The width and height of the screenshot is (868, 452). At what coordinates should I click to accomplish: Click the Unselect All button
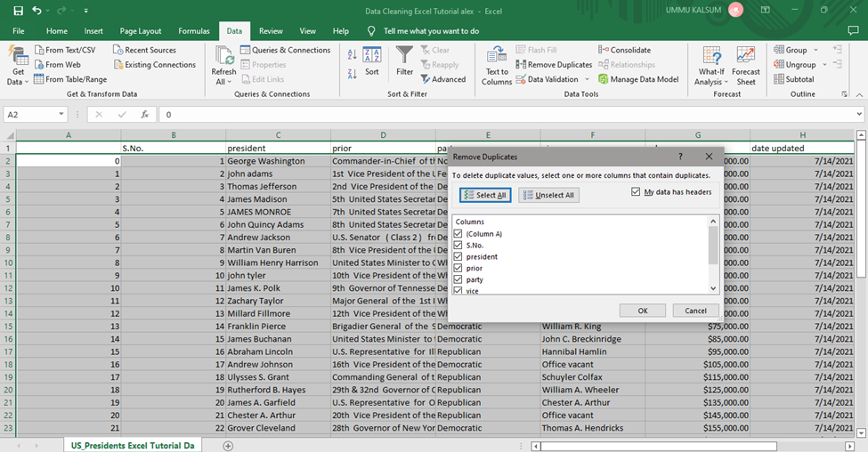tap(549, 195)
